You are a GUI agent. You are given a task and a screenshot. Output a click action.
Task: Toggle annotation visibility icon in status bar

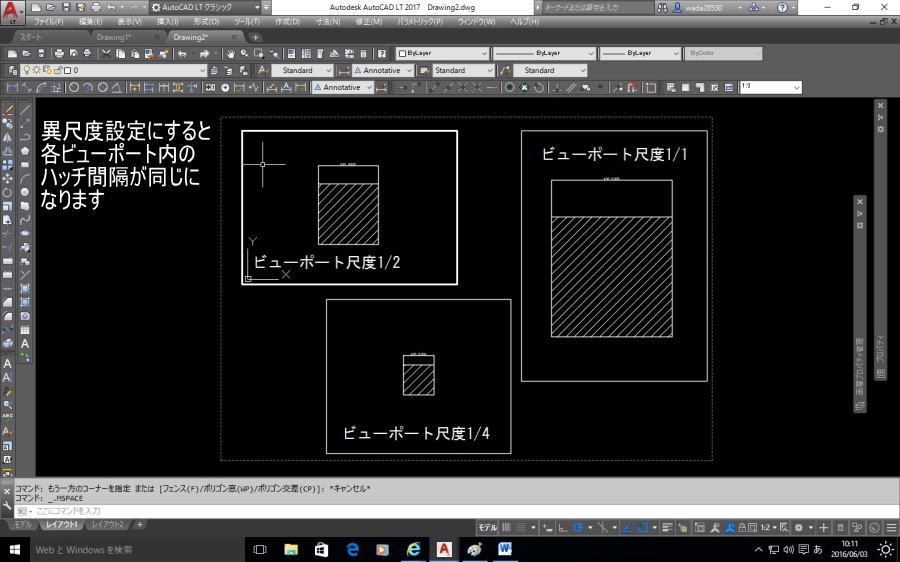pos(715,527)
